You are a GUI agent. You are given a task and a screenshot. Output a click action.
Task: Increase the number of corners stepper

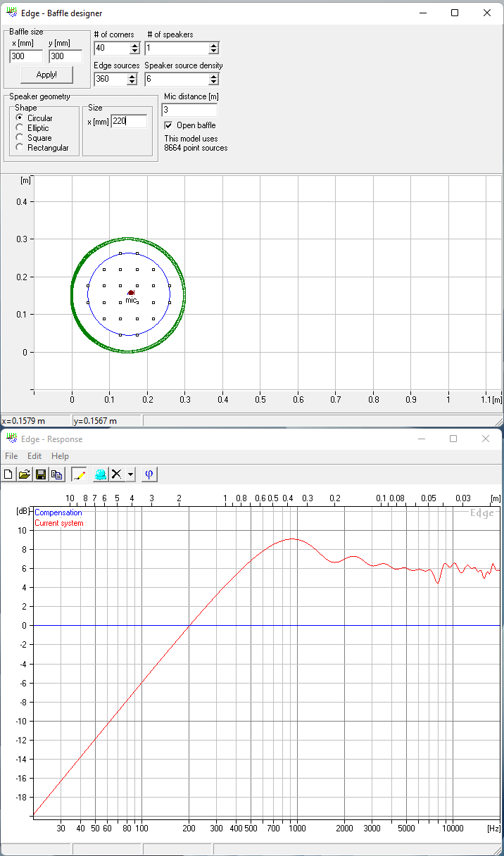[x=134, y=45]
